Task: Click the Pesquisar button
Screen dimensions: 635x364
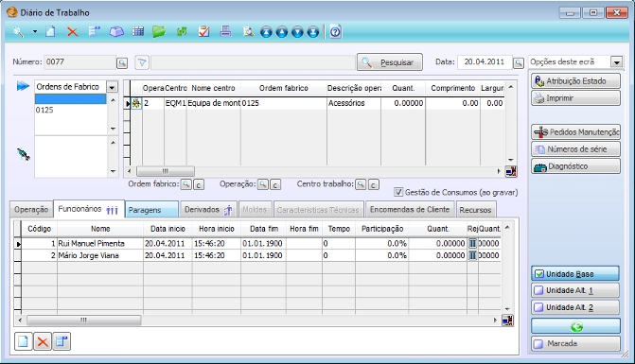Action: tap(390, 62)
